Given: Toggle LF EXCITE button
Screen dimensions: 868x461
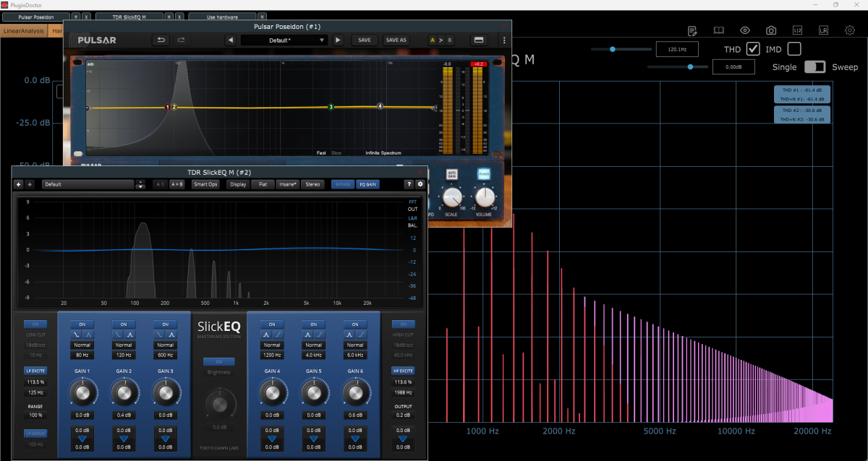Looking at the screenshot, I should click(35, 371).
